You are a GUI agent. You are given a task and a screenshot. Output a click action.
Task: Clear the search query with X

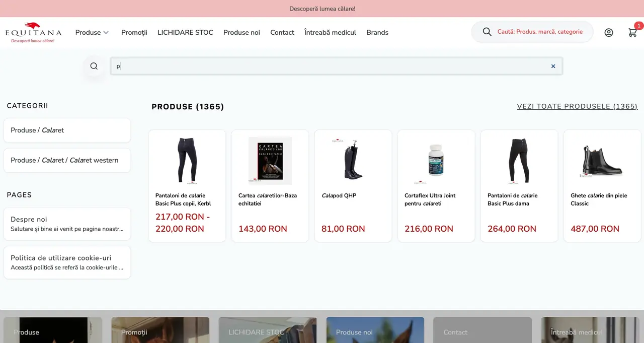(553, 66)
